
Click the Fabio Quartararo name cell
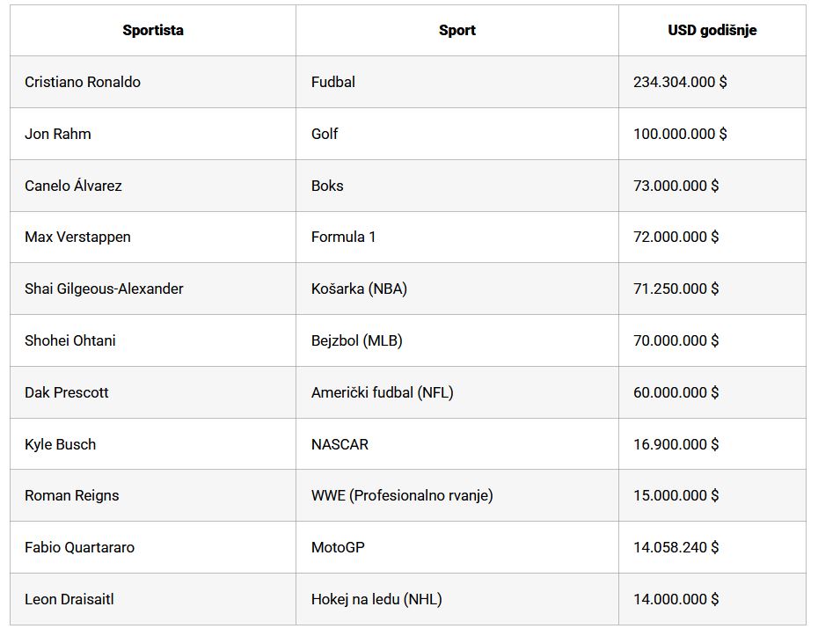[80, 547]
